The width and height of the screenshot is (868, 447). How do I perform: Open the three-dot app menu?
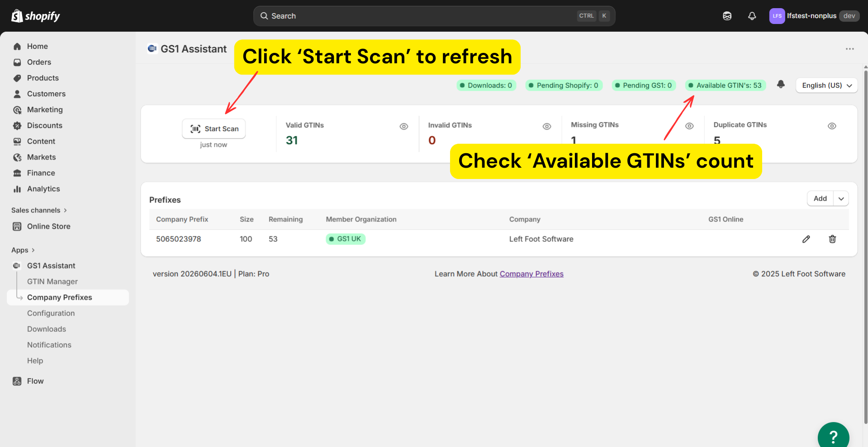(850, 49)
